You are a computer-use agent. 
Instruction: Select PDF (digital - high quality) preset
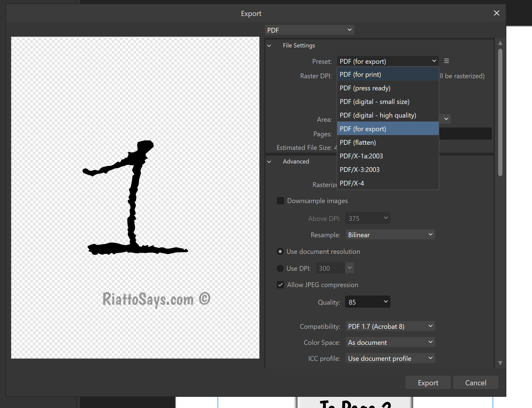[x=388, y=115]
